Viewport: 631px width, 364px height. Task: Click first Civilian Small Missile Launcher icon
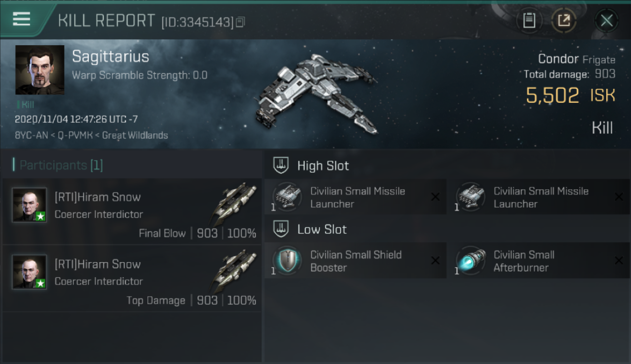(x=287, y=197)
